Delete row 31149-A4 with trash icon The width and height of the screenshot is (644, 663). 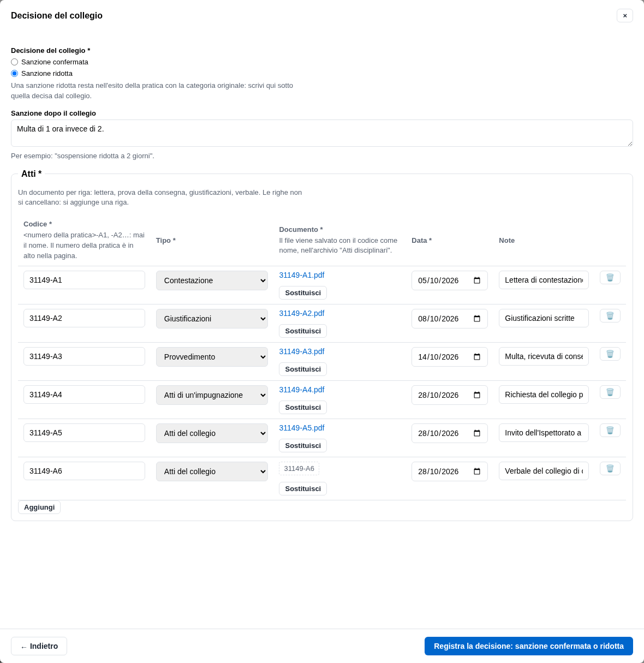point(610,392)
